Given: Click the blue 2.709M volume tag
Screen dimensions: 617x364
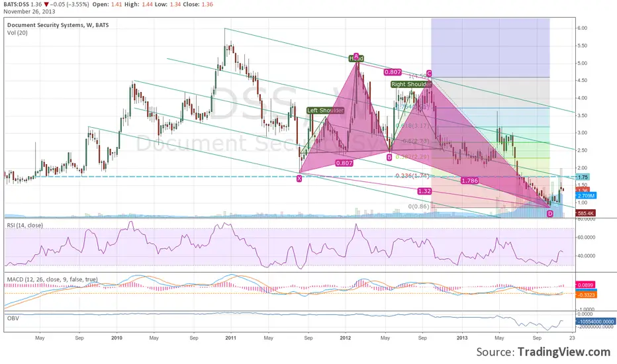Looking at the screenshot, I should tap(586, 196).
